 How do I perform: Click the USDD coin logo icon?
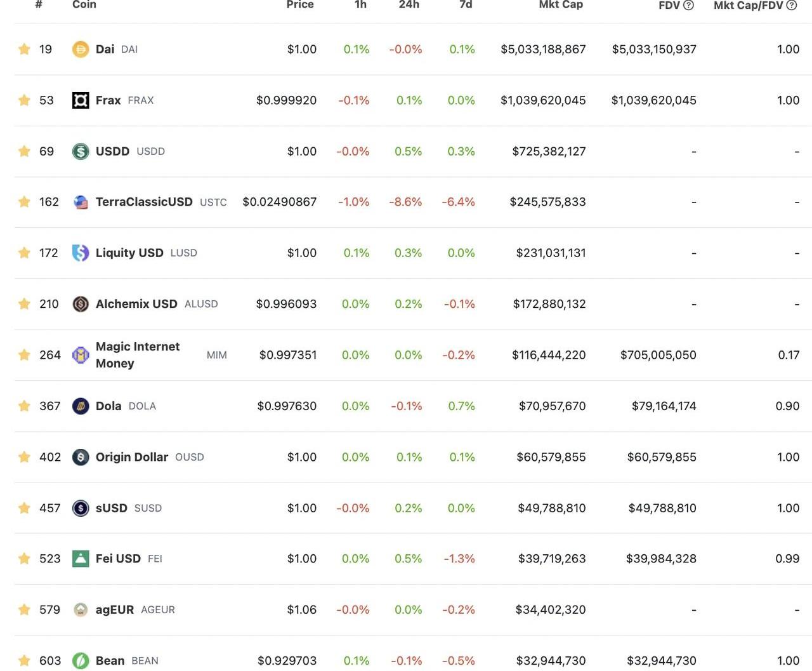point(81,151)
